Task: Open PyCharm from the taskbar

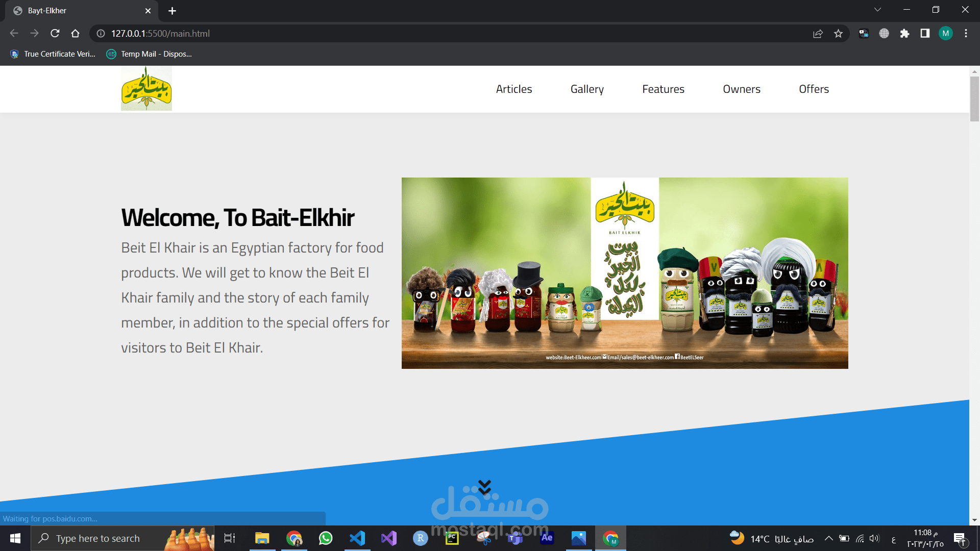Action: [x=452, y=538]
